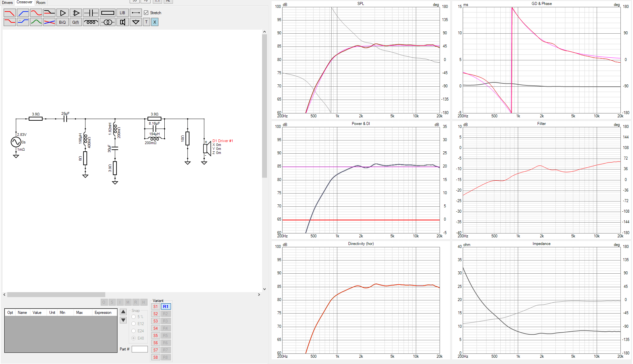The height and width of the screenshot is (364, 633).
Task: Add a red low-pass filter block
Action: [10, 13]
